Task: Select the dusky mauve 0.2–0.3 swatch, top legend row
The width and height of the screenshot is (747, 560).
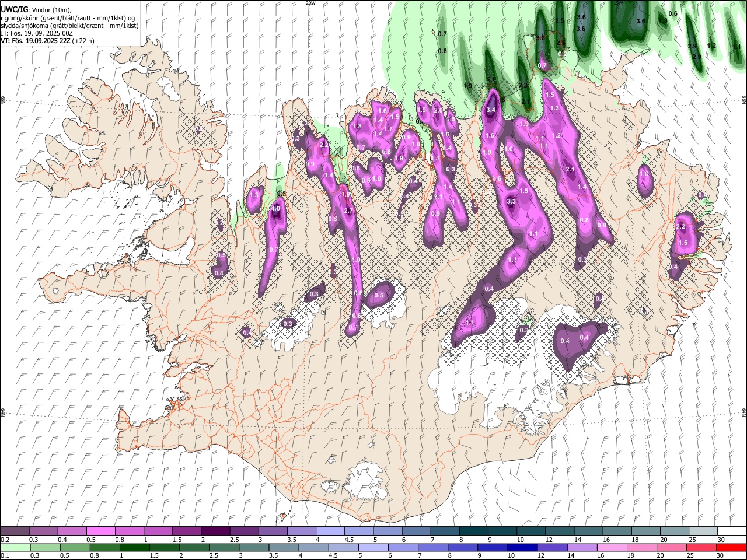Action: pos(15,531)
